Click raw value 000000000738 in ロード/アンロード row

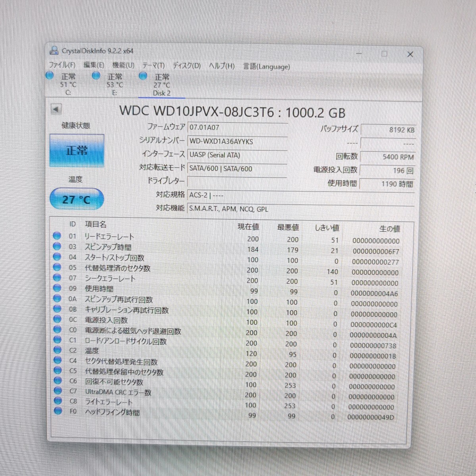pyautogui.click(x=373, y=346)
